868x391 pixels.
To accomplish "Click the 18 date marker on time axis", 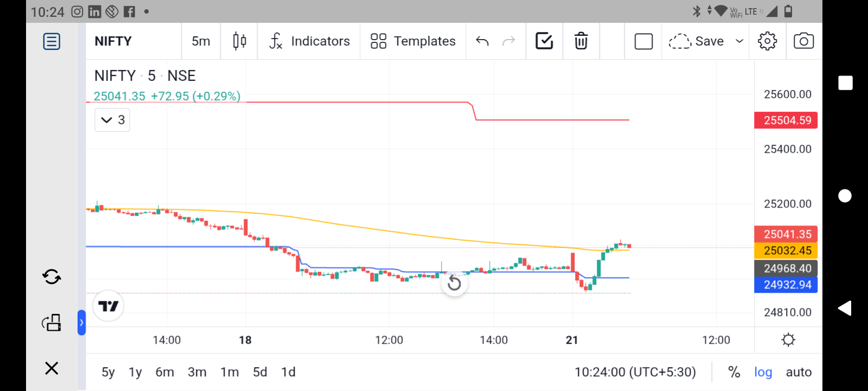I will click(x=245, y=340).
